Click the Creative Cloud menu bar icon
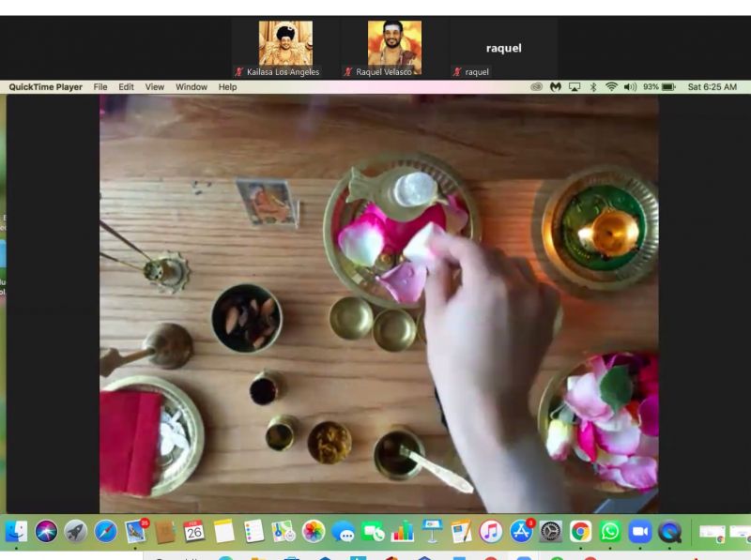 (536, 86)
